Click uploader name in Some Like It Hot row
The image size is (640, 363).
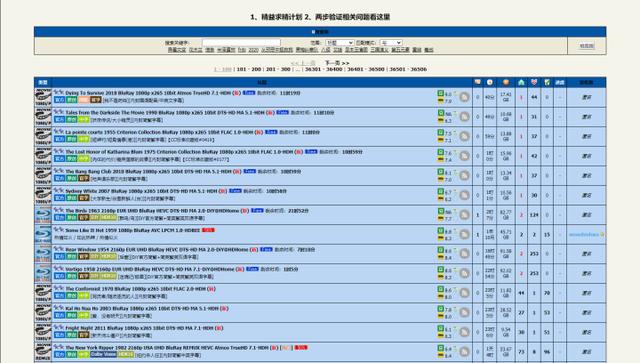tap(584, 234)
